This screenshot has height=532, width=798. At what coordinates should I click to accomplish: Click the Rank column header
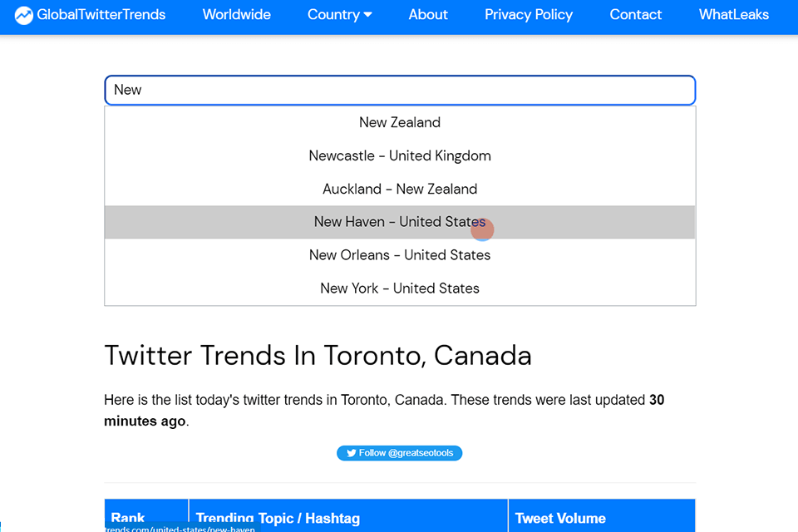pyautogui.click(x=146, y=515)
